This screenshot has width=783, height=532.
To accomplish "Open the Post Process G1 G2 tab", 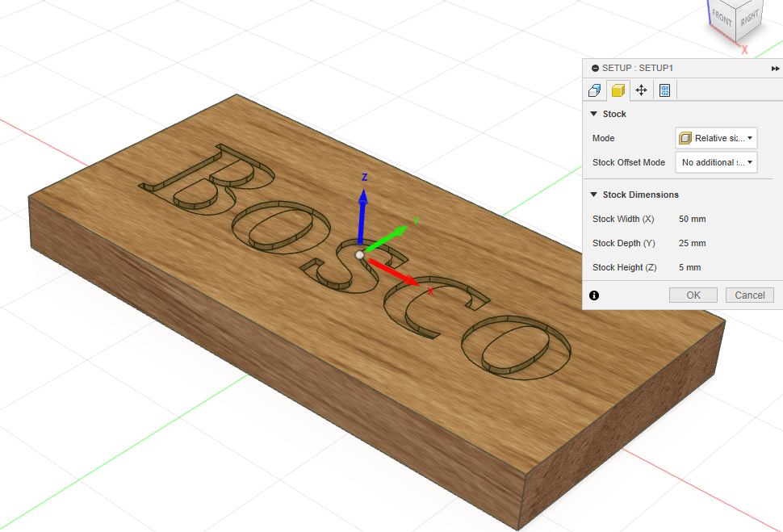I will click(x=664, y=90).
